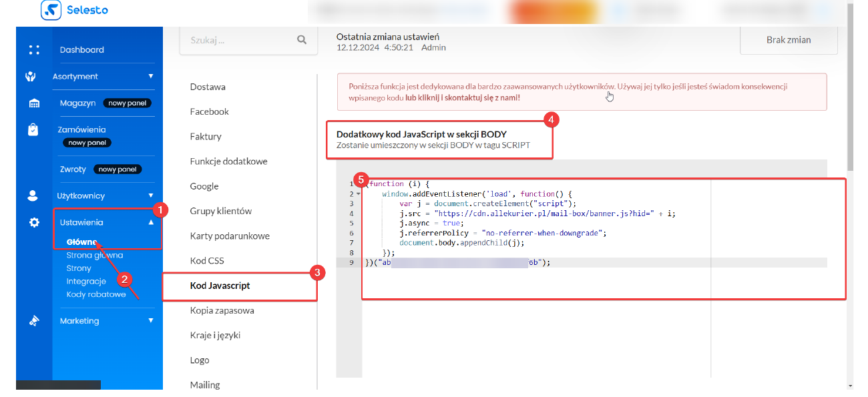Open Karty podarunkowe settings section
Viewport: 868px width, 397px height.
pyautogui.click(x=230, y=236)
